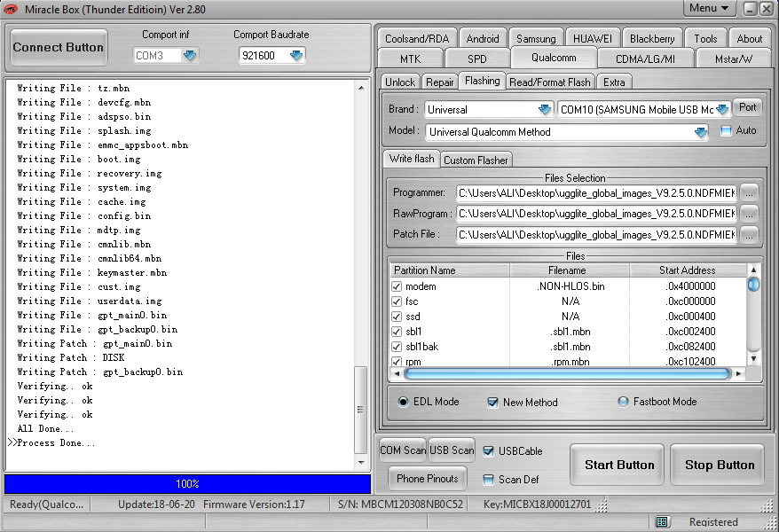This screenshot has height=532, width=779.
Task: Select the Fastboot Mode radio button
Action: coord(623,402)
